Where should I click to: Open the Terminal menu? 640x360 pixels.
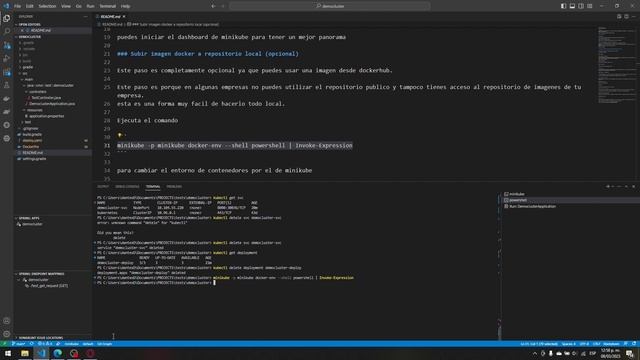click(108, 6)
